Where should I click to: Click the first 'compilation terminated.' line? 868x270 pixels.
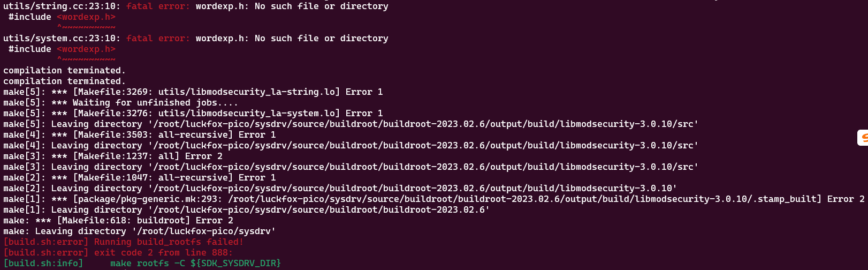click(64, 71)
